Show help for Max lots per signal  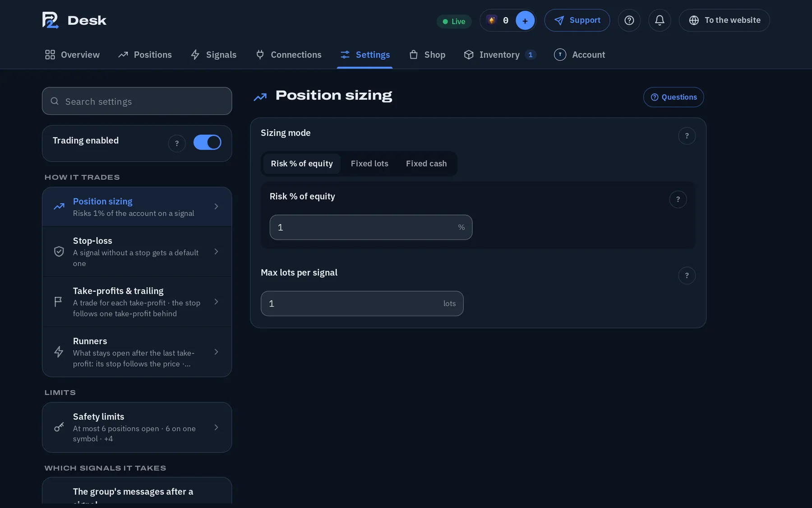tap(687, 275)
